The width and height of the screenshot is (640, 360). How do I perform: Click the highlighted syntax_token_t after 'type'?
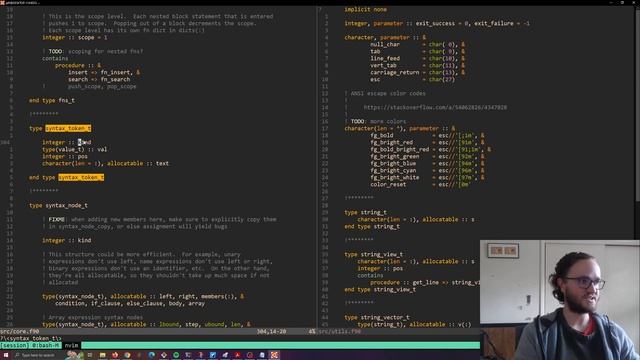pyautogui.click(x=68, y=128)
